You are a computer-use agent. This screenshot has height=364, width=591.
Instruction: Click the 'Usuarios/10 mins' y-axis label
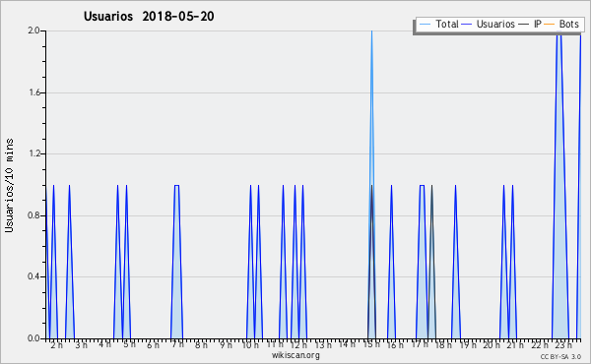(9, 185)
